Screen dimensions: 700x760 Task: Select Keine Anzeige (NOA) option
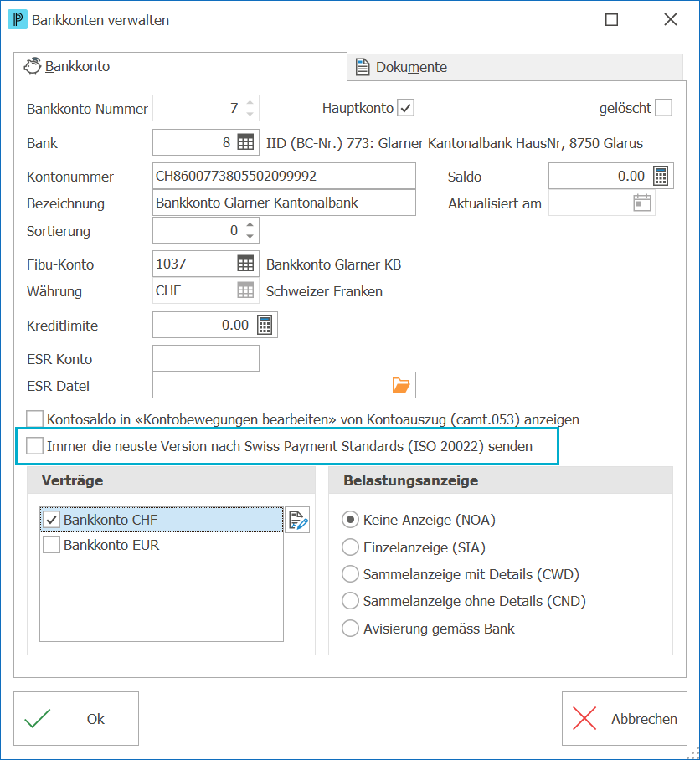tap(350, 520)
